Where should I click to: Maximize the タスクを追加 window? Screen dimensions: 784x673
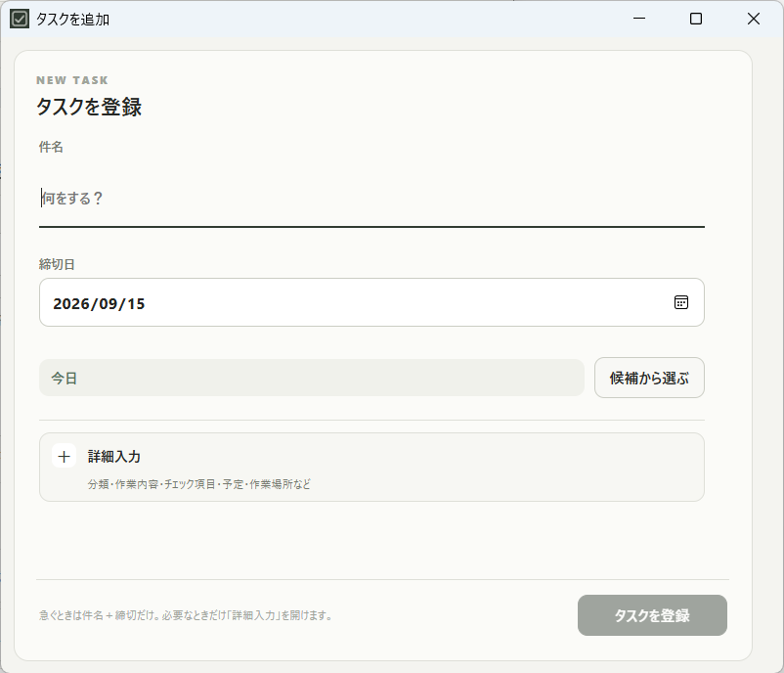tap(695, 19)
